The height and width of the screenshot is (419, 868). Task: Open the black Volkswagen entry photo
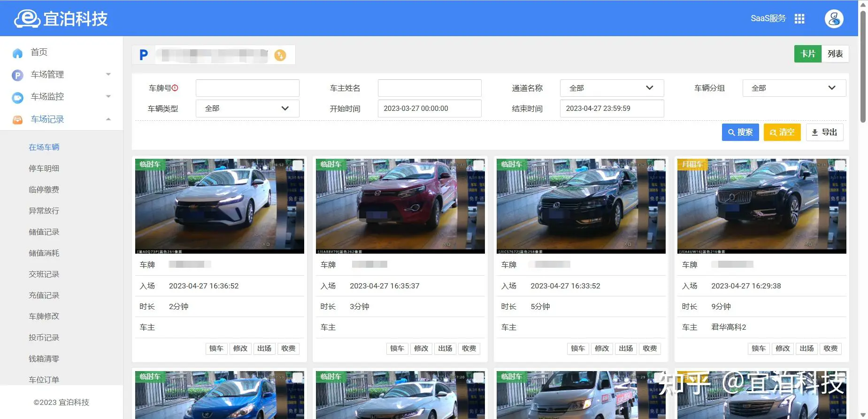pos(581,206)
